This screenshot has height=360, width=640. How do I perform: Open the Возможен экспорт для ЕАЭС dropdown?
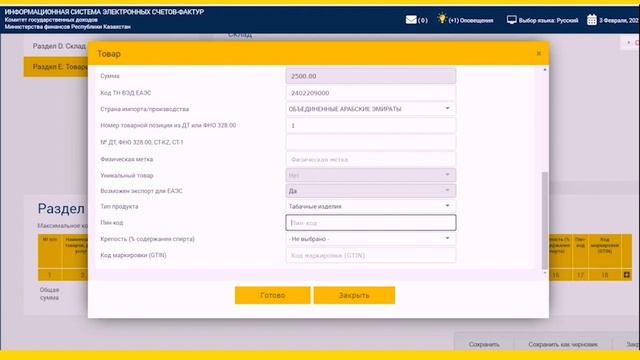tap(371, 191)
